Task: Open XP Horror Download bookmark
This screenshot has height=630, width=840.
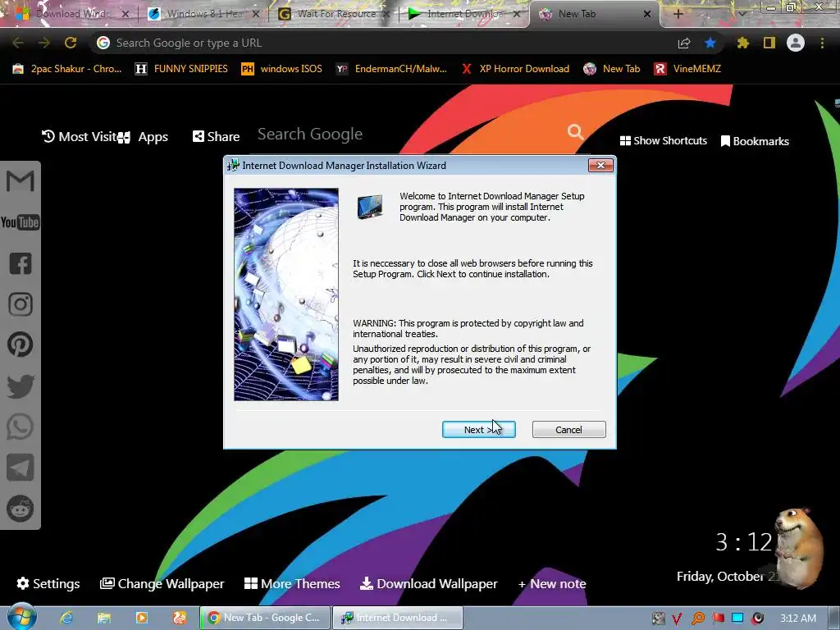Action: (x=515, y=69)
